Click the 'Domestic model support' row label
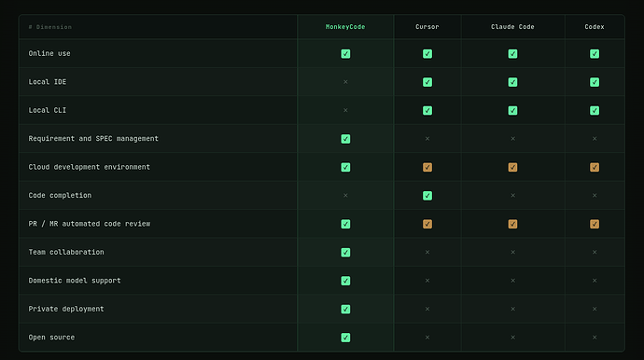The image size is (644, 360). [x=75, y=281]
